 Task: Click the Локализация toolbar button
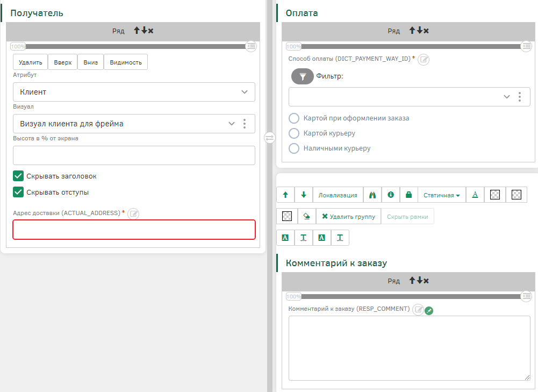pos(338,195)
